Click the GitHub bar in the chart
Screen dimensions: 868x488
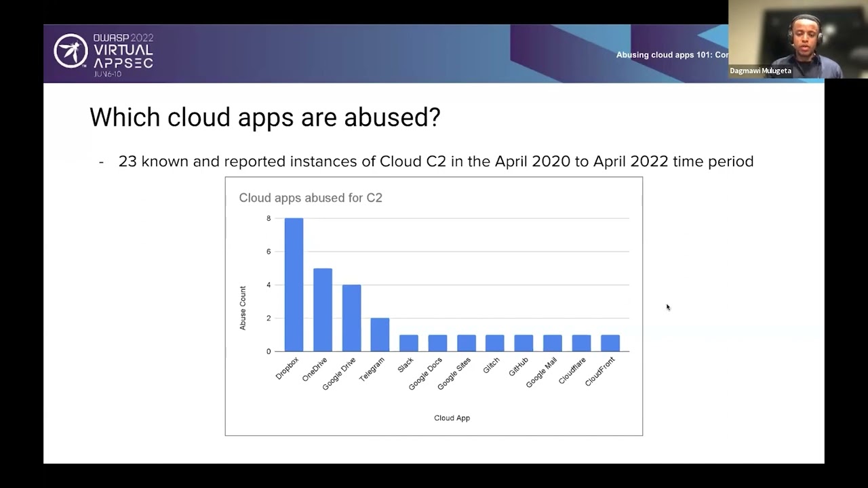pos(524,343)
